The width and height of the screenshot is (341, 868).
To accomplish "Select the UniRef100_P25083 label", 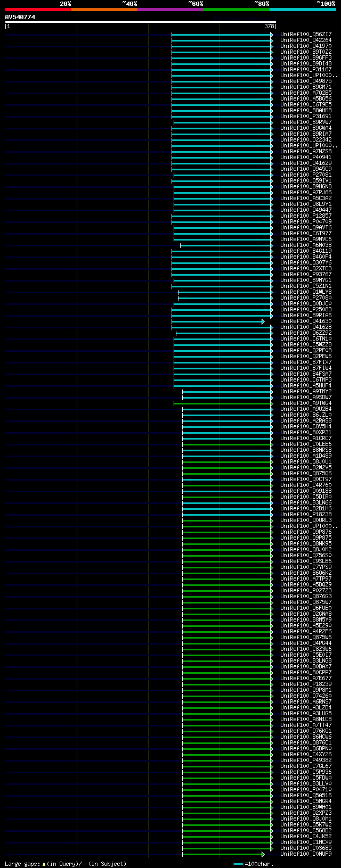I will tap(306, 309).
